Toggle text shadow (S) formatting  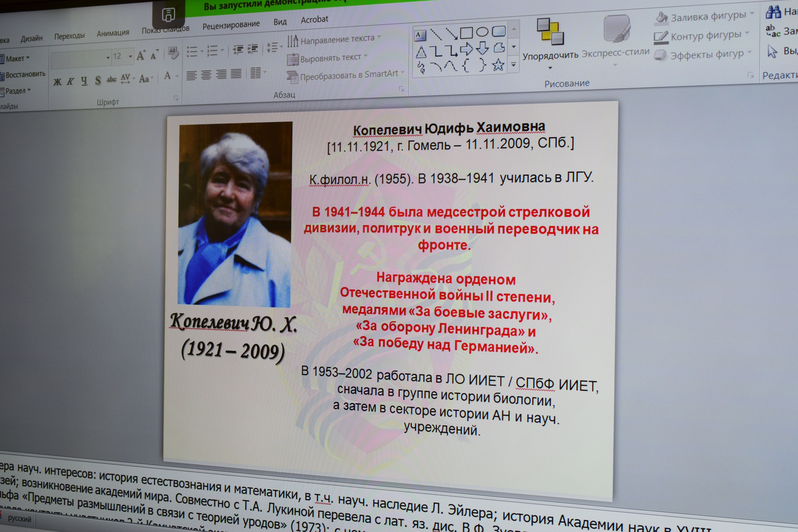point(98,80)
